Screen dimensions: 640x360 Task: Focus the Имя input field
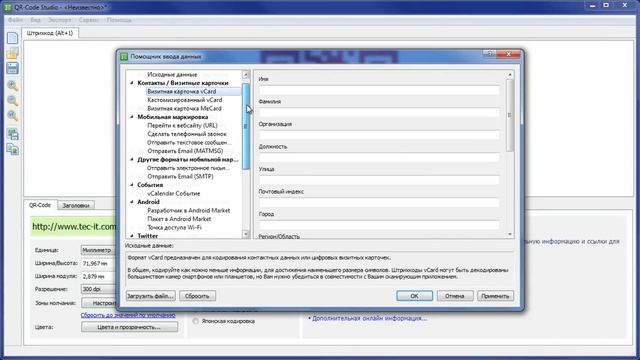pyautogui.click(x=379, y=90)
